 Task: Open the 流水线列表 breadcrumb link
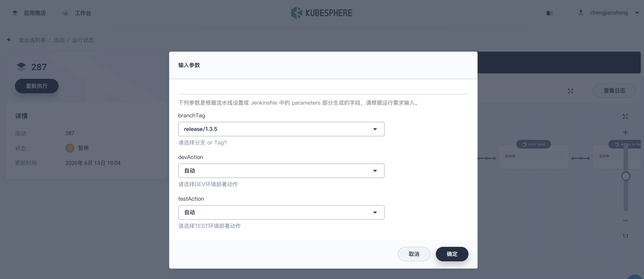[32, 40]
